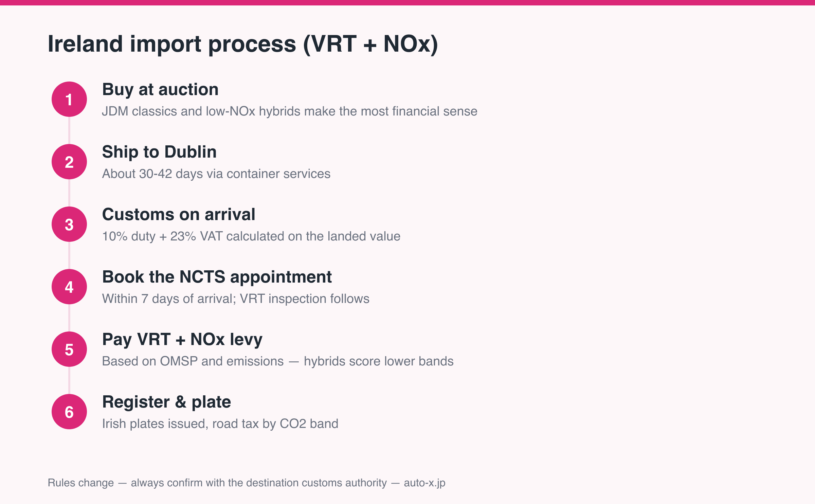This screenshot has height=504, width=815.
Task: Click the JDM classics description text
Action: point(290,111)
